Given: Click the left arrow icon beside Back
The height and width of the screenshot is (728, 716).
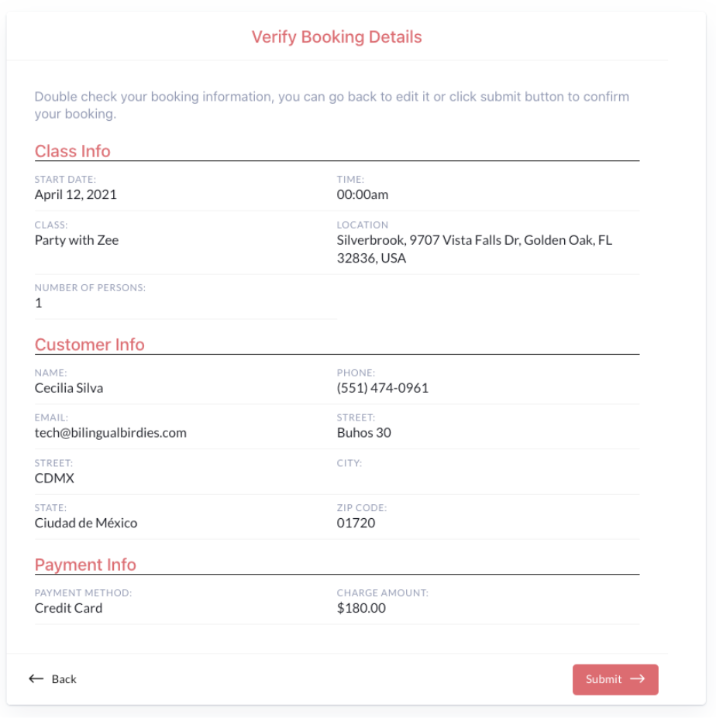Looking at the screenshot, I should click(36, 678).
